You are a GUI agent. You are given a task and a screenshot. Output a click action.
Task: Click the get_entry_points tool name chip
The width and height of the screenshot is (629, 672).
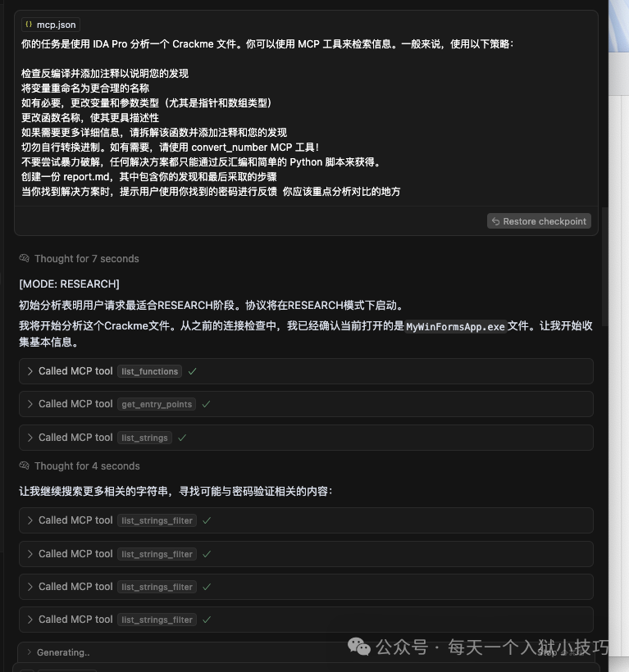click(157, 404)
